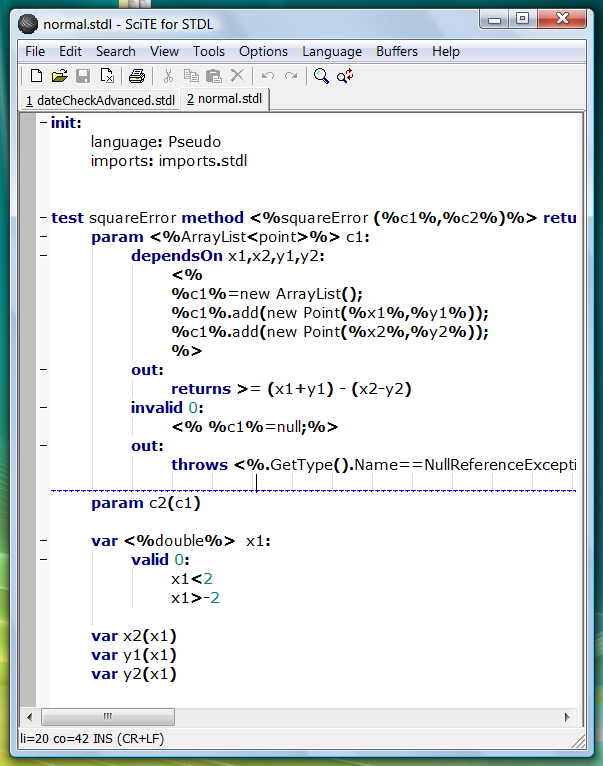Click on 'imports: imports.stdl' line

[169, 161]
